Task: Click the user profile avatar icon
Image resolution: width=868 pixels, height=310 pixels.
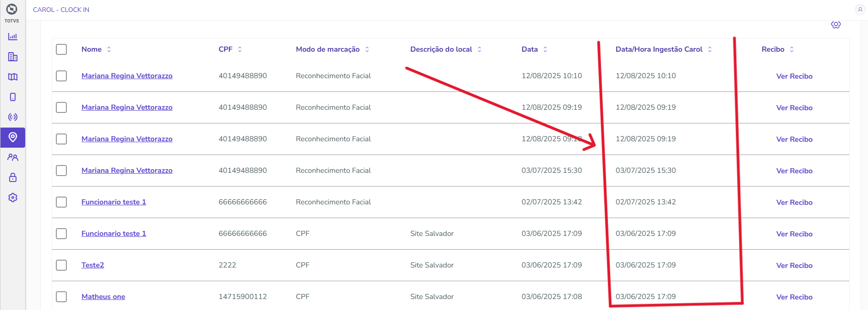Action: tap(860, 10)
